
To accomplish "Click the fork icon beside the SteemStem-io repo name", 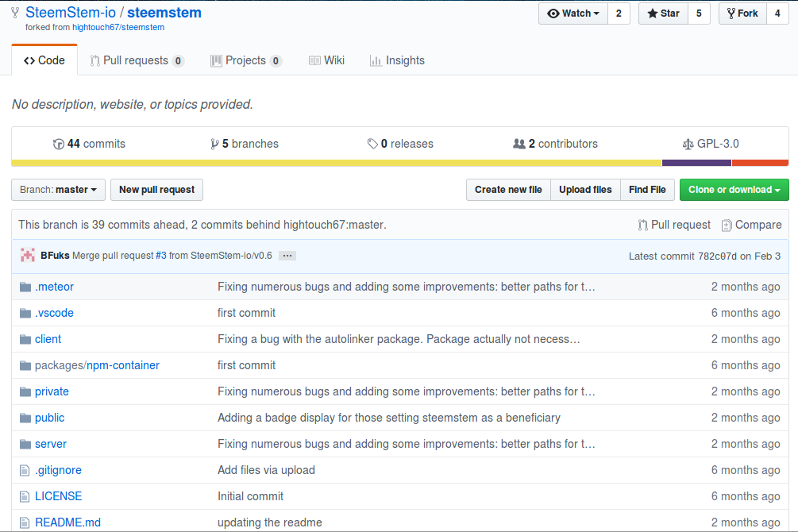I will [15, 13].
